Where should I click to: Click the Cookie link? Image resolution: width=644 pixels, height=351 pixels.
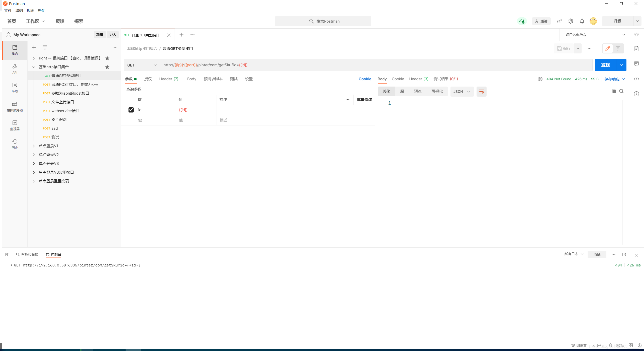(x=365, y=79)
